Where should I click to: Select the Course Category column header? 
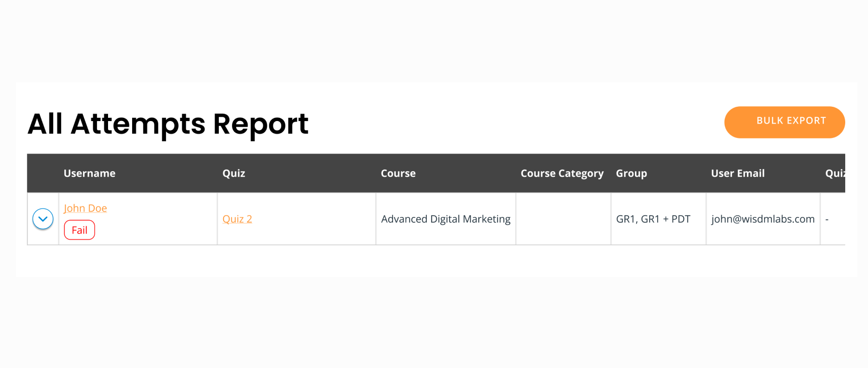(x=562, y=173)
